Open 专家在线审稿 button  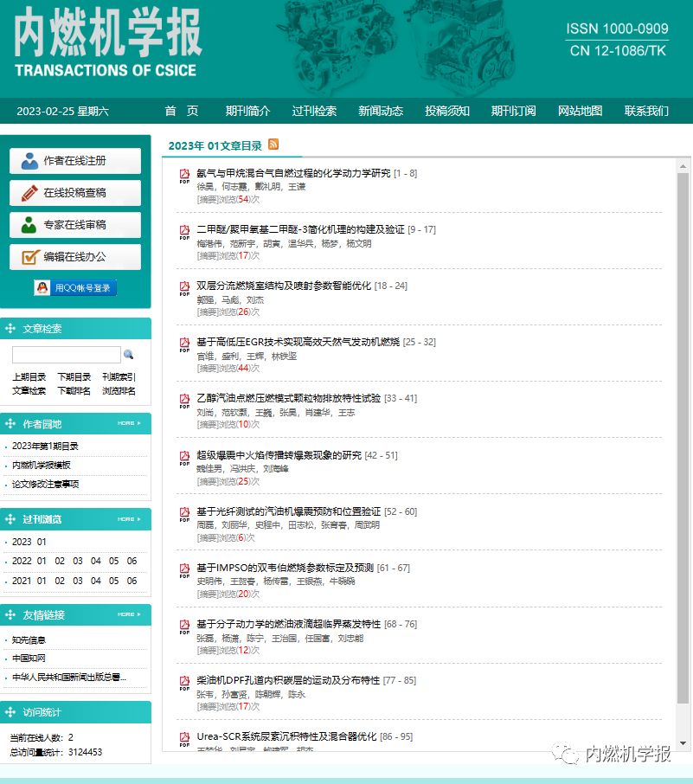pyautogui.click(x=75, y=225)
